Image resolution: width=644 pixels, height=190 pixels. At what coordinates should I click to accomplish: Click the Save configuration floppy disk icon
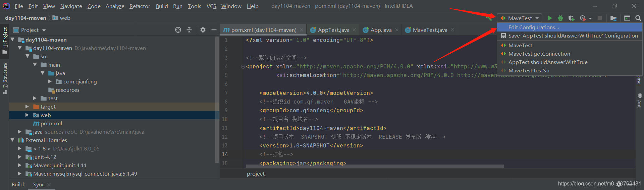(503, 36)
